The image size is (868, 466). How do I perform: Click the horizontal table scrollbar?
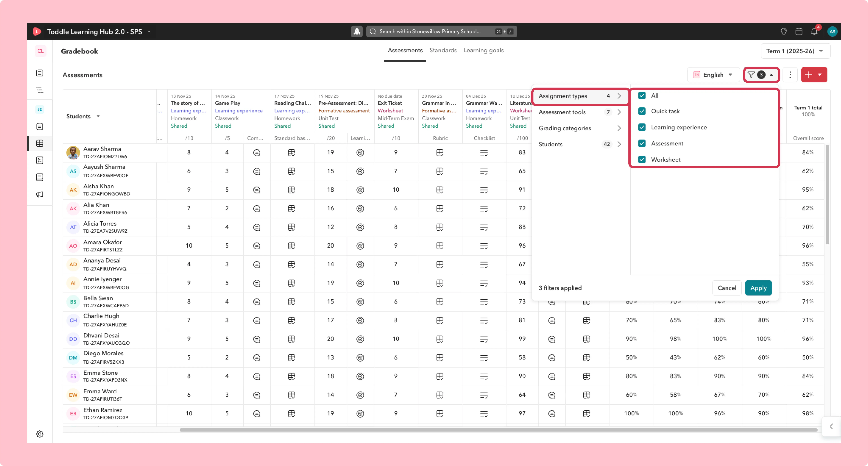pos(499,430)
